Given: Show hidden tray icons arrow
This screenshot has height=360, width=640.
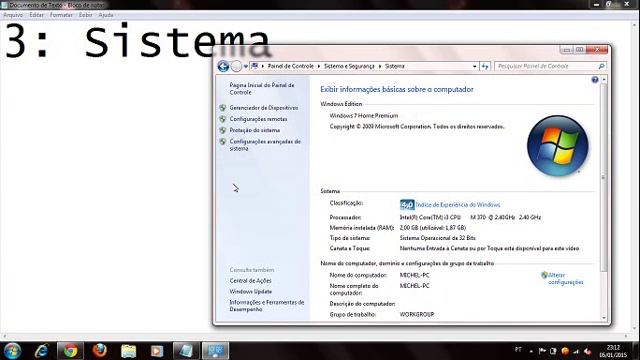Looking at the screenshot, I should [531, 351].
